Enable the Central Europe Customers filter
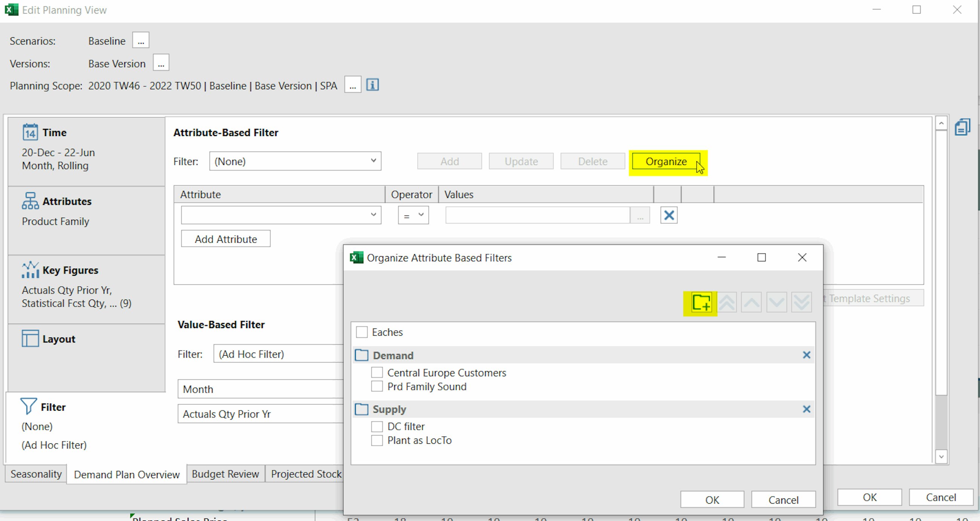 click(x=377, y=372)
